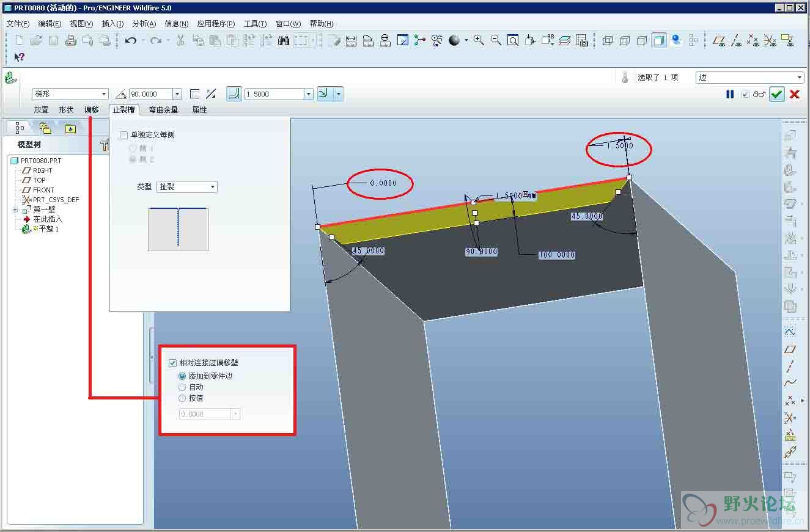Select No Hidden display icon
Image resolution: width=810 pixels, height=532 pixels.
tap(642, 41)
